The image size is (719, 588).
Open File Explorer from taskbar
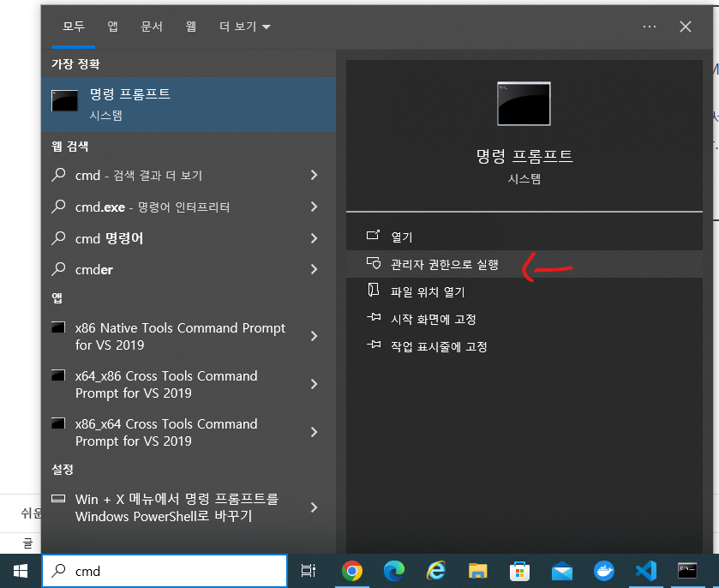tap(478, 571)
